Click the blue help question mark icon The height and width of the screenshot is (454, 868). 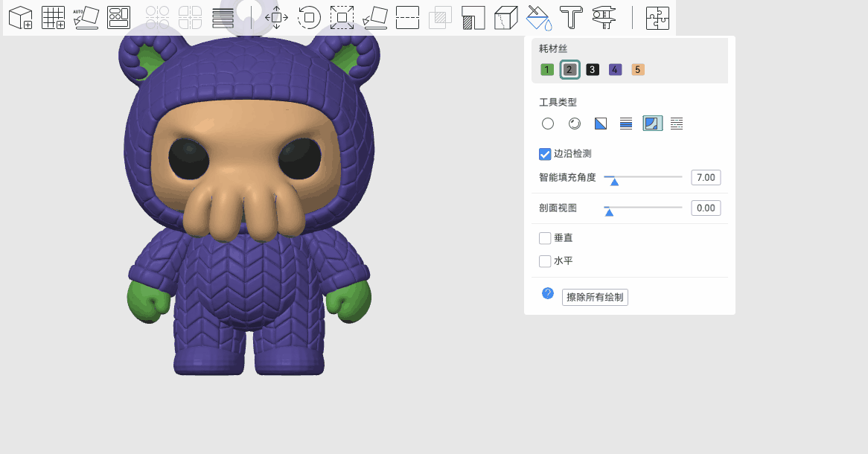547,293
